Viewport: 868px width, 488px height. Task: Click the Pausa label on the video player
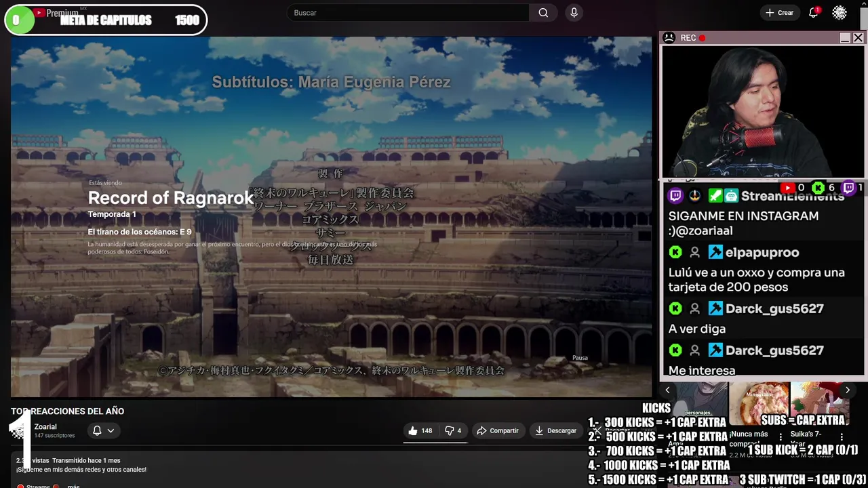point(580,358)
